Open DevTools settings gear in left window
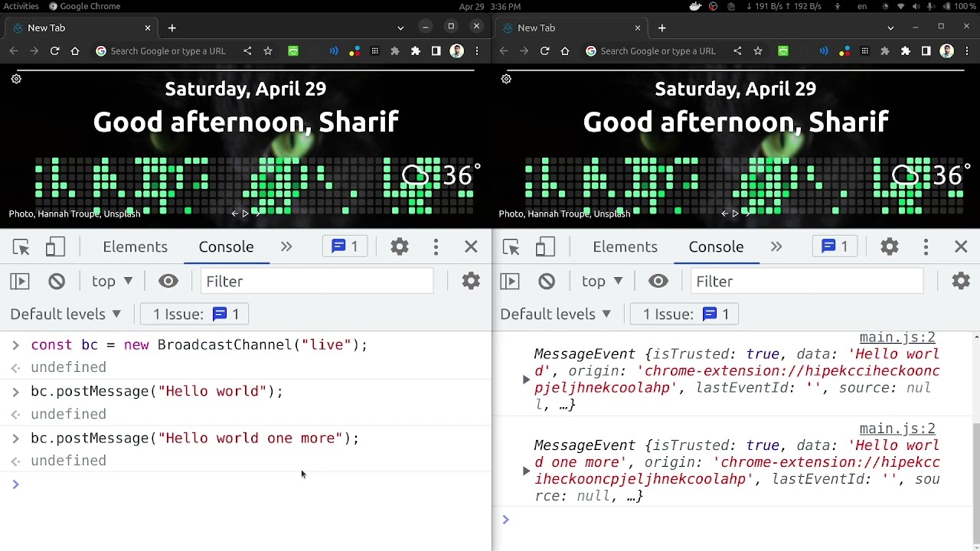 (x=400, y=246)
